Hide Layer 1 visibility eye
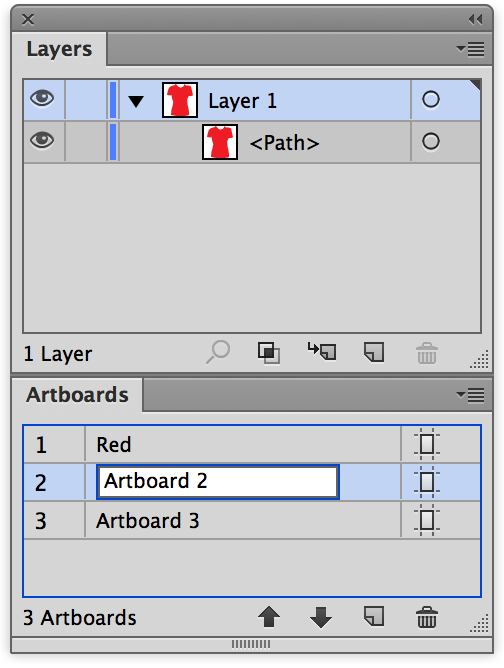504x668 pixels. tap(42, 99)
